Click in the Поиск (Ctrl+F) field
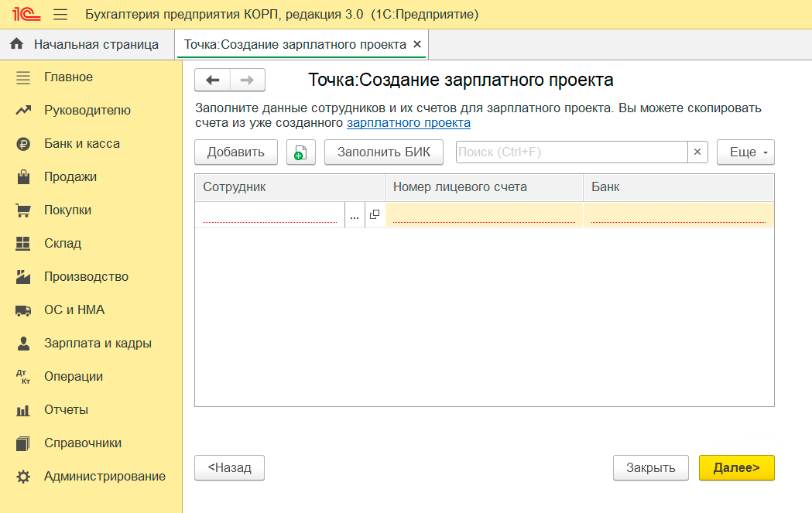The height and width of the screenshot is (513, 812). (x=571, y=152)
